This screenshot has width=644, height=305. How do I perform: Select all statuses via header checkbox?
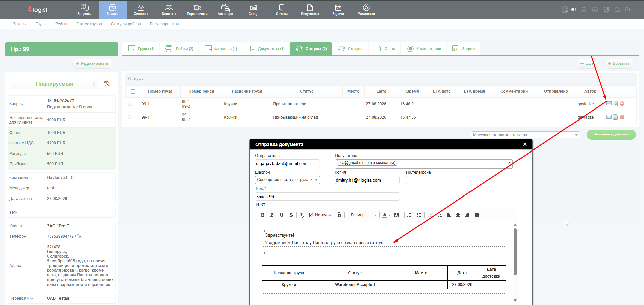coord(133,91)
